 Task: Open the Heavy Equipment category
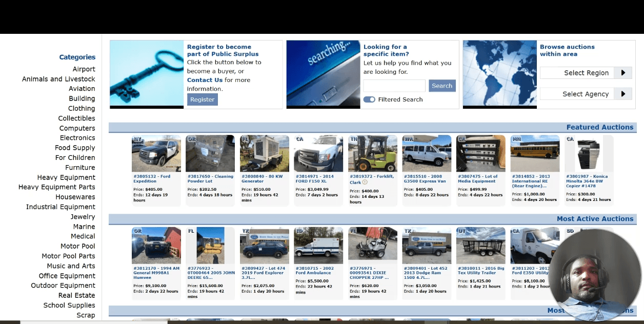pos(66,177)
